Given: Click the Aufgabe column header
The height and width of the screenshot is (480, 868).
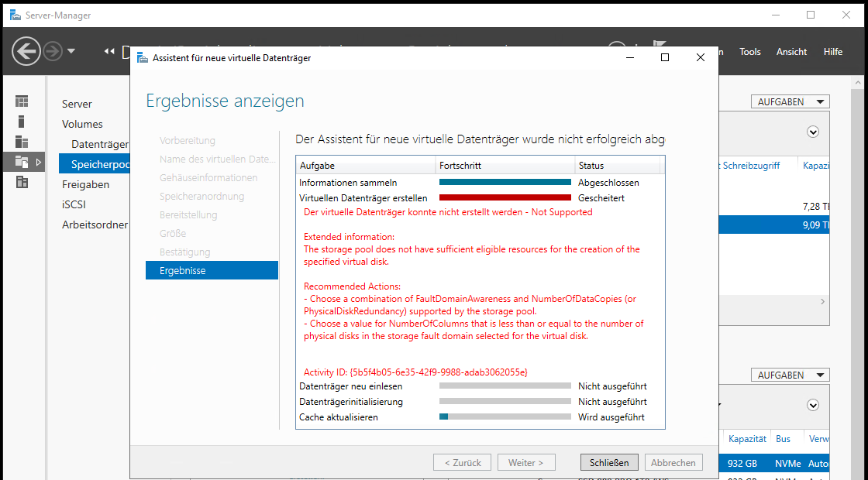Looking at the screenshot, I should click(366, 166).
